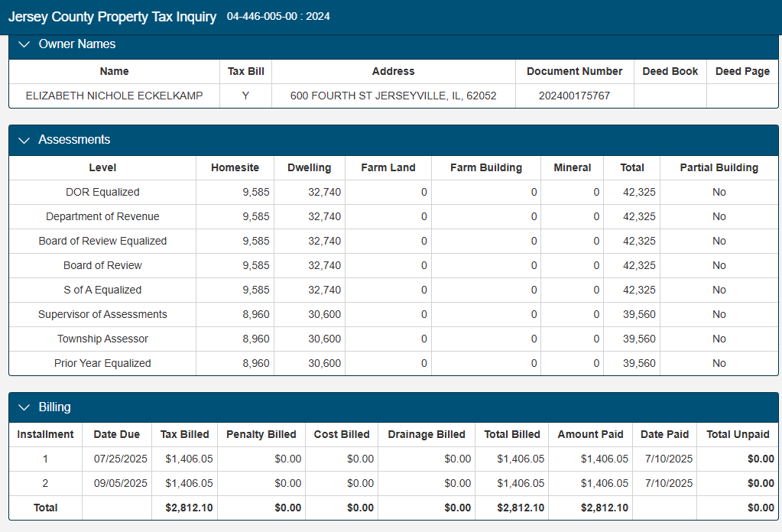The width and height of the screenshot is (782, 532).
Task: Select the 09/05/2025 due date cell
Action: point(120,483)
